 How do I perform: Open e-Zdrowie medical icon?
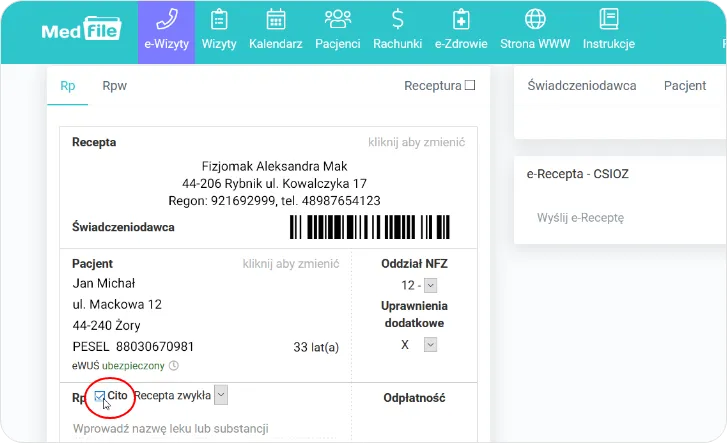point(460,20)
